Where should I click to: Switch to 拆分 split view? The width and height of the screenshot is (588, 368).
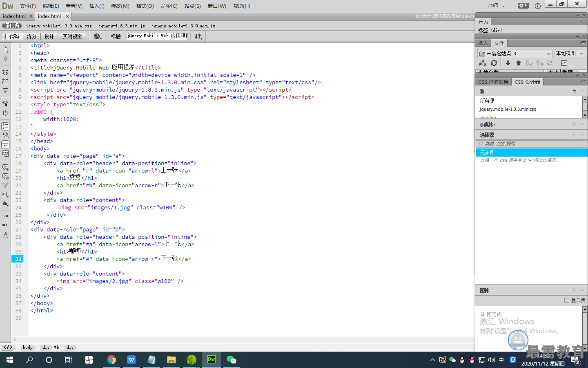pos(31,36)
